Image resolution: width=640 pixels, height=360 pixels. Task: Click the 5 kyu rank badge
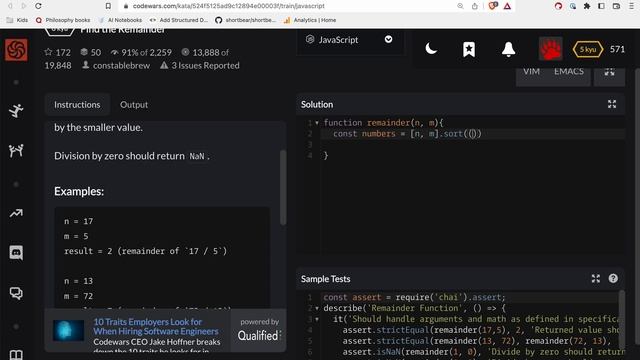(x=588, y=49)
